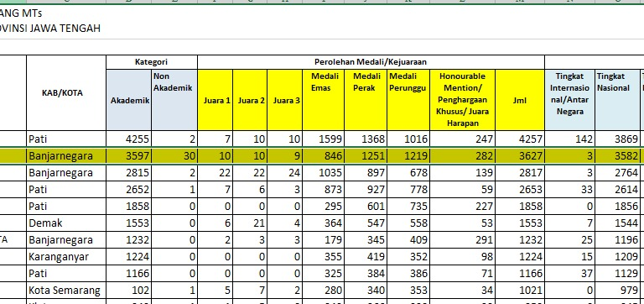Click the highlighted cell 3582
This screenshot has height=304, width=644.
[618, 156]
